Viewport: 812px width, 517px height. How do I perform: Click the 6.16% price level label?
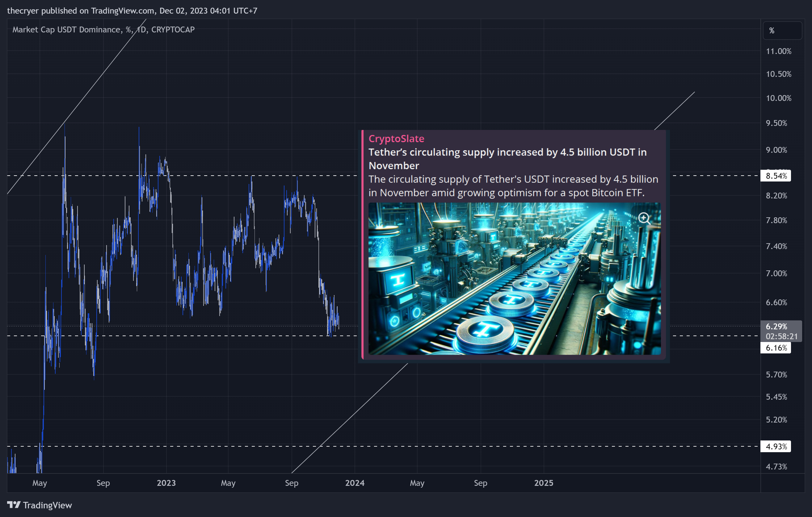(776, 348)
